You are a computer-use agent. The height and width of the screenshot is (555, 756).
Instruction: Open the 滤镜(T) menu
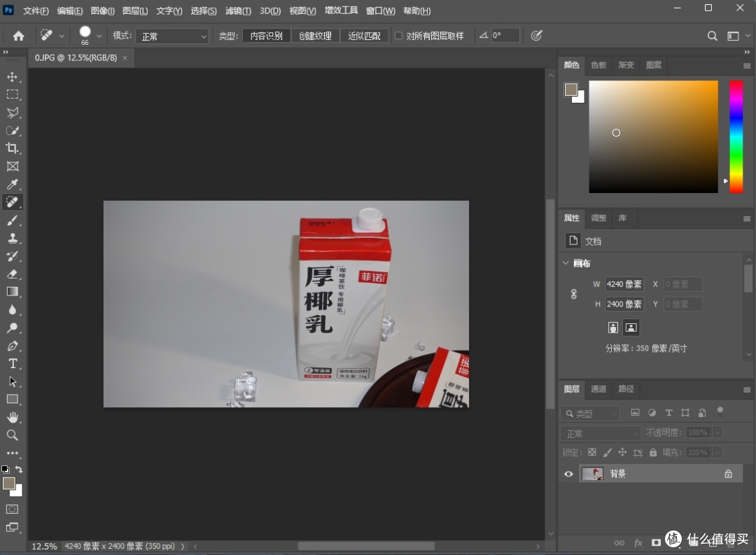point(239,11)
